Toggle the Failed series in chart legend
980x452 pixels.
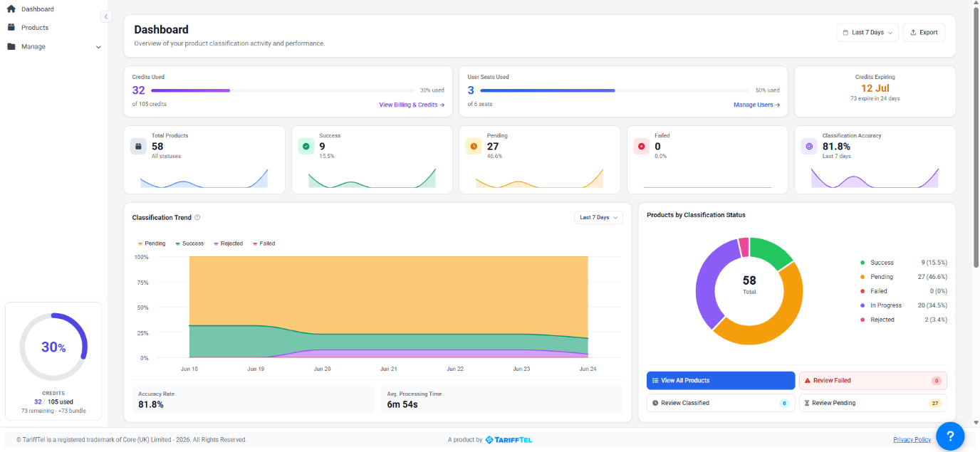coord(264,243)
